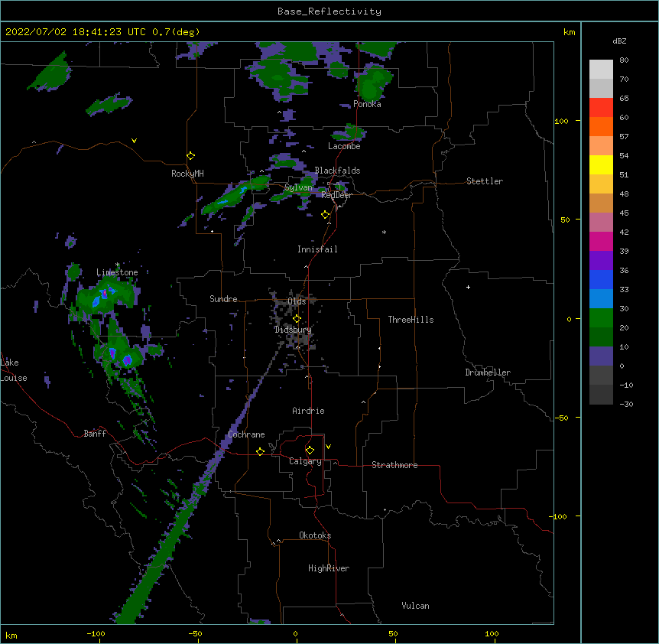Click the Airdrie town label
Viewport: 659px width, 644px height.
point(308,411)
